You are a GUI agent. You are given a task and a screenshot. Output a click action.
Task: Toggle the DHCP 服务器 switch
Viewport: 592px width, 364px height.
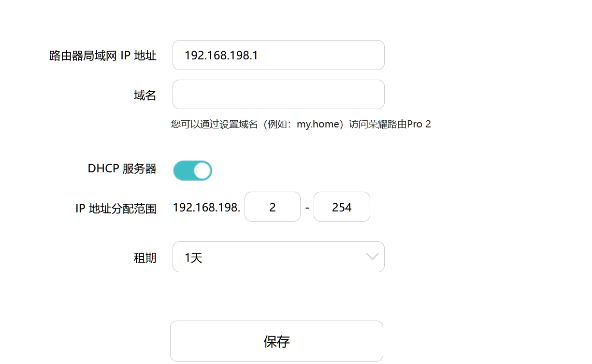coord(192,170)
